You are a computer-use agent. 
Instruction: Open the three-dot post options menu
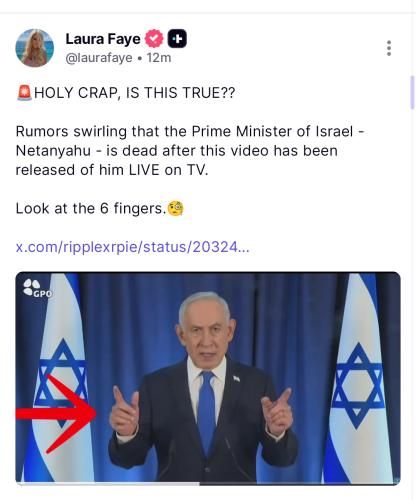pyautogui.click(x=389, y=48)
